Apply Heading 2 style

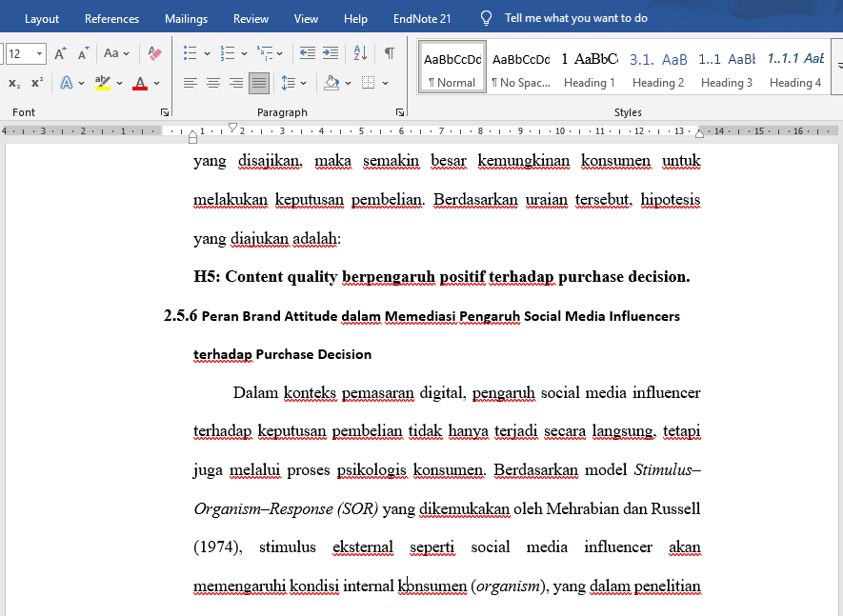tap(658, 67)
